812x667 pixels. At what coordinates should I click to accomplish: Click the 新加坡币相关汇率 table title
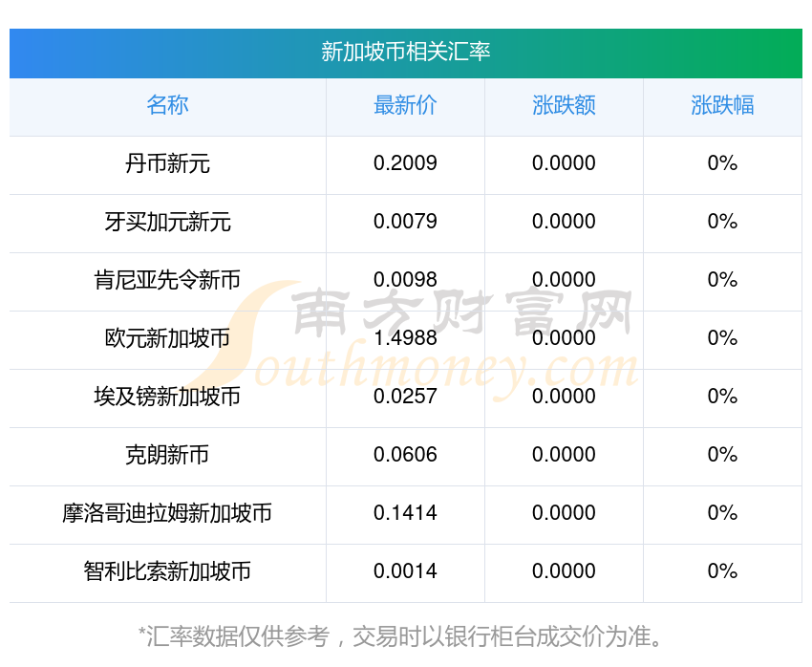pos(405,52)
